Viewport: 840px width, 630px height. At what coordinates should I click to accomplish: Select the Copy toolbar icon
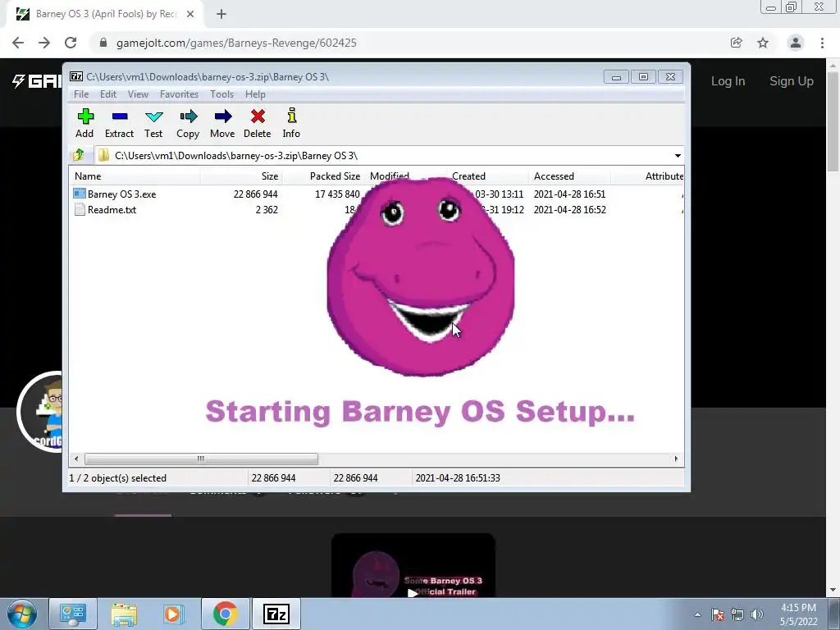pos(188,116)
